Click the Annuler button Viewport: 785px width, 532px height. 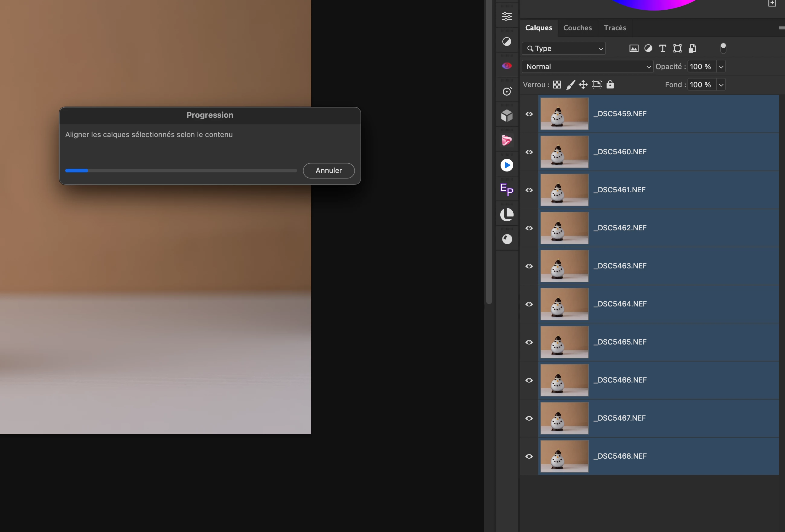coord(328,171)
